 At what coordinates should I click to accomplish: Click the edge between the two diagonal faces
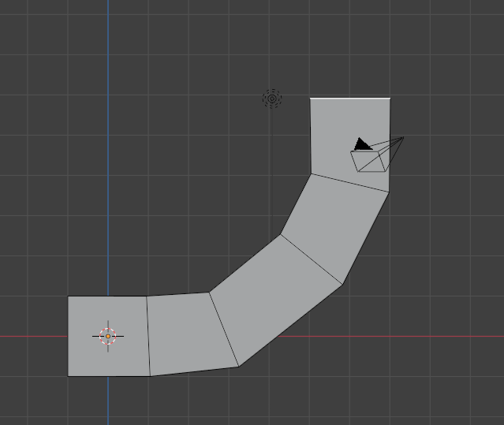(312, 259)
